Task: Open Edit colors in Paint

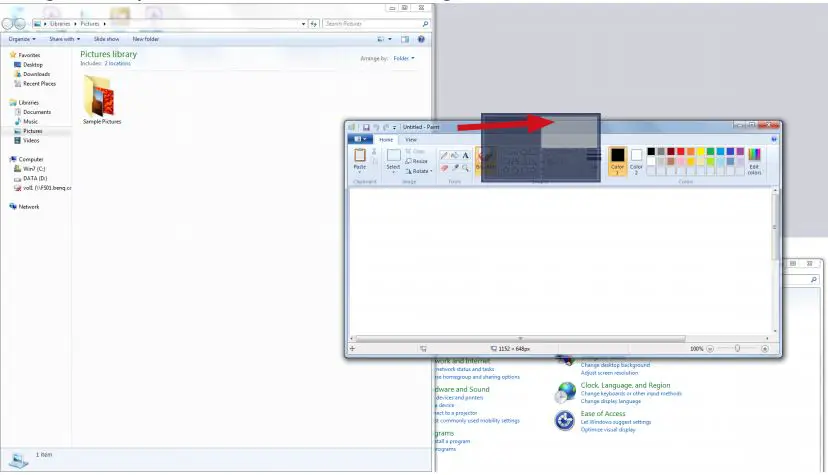Action: [754, 160]
